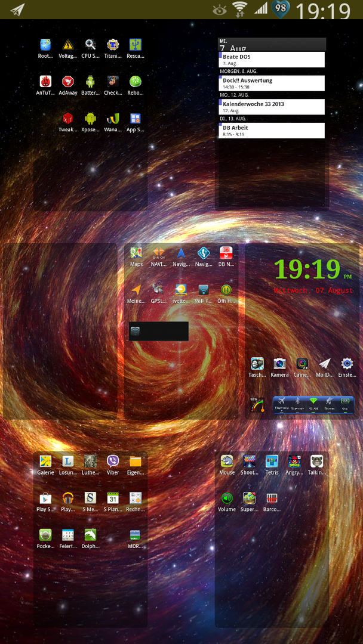Toggle silent mode in the power widget
363x644 pixels.
329,404
